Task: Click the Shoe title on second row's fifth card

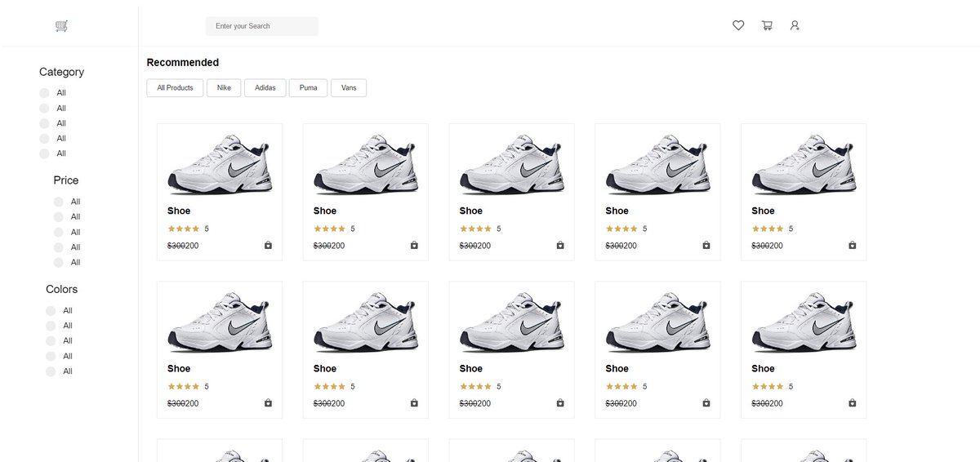Action: coord(764,368)
